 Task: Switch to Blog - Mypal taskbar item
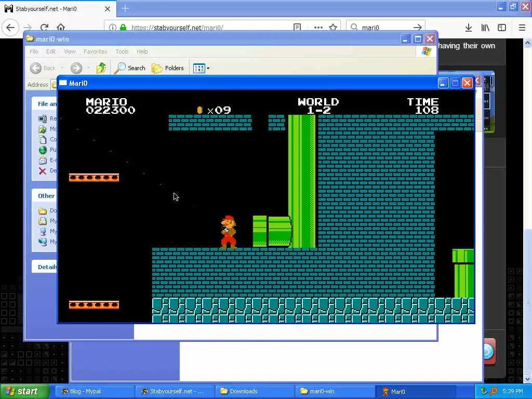[x=94, y=391]
